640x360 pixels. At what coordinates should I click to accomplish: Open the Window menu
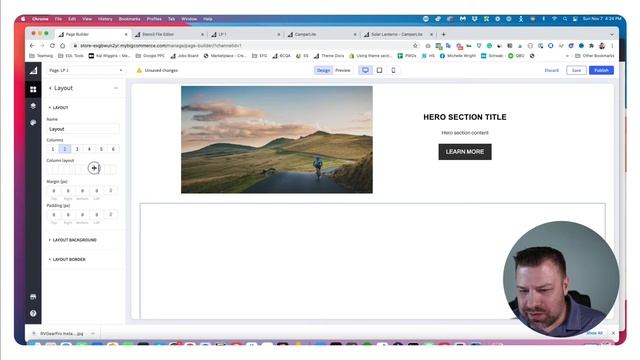[x=189, y=19]
